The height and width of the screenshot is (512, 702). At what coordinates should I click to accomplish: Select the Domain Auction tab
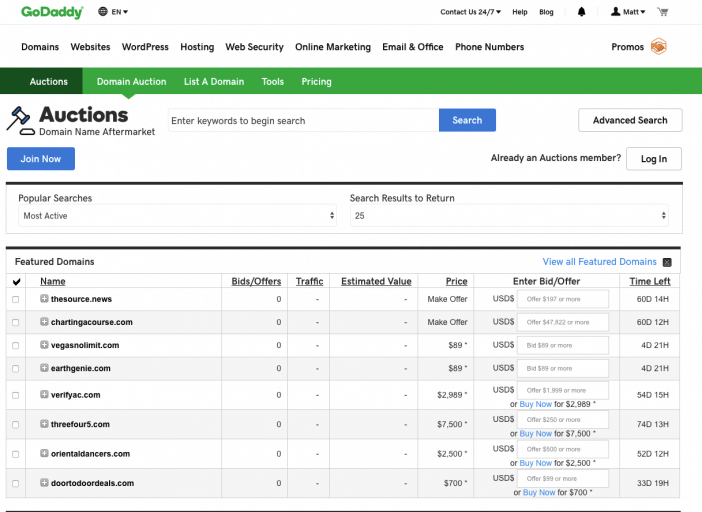point(132,81)
